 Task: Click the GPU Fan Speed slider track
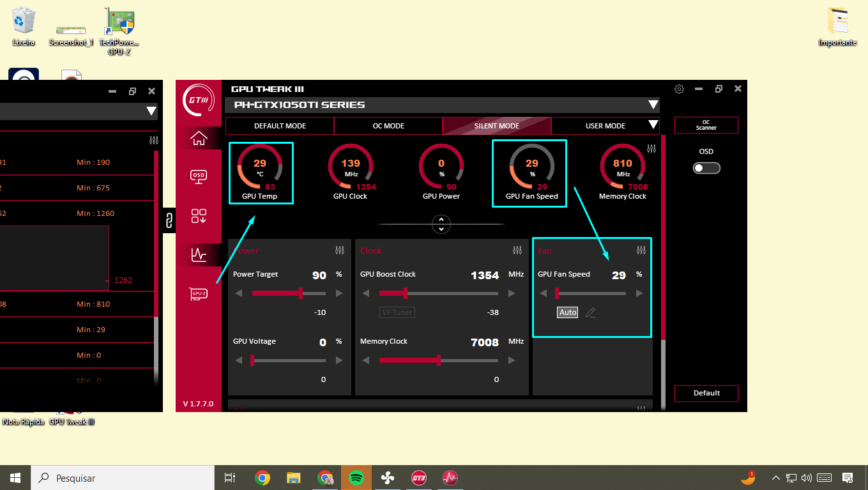point(591,293)
